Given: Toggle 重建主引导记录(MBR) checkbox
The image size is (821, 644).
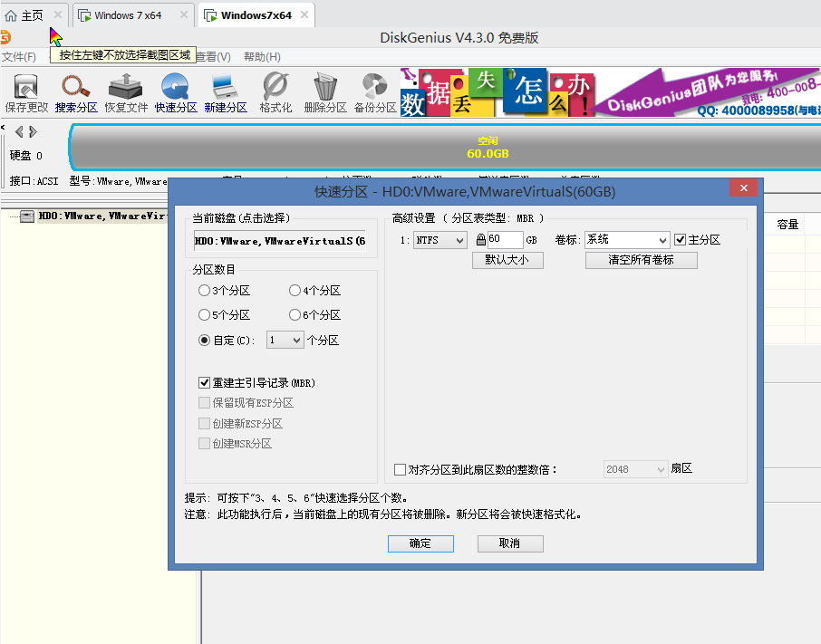Looking at the screenshot, I should pos(204,383).
